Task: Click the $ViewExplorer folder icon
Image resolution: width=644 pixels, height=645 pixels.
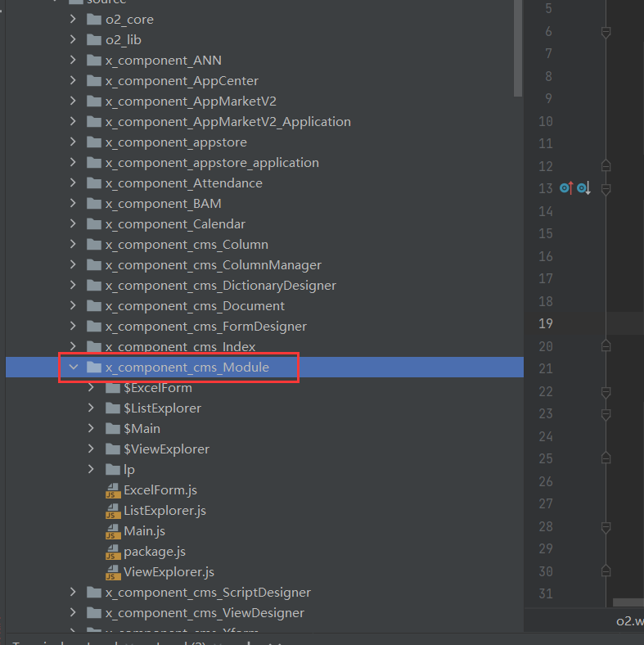Action: [x=113, y=449]
